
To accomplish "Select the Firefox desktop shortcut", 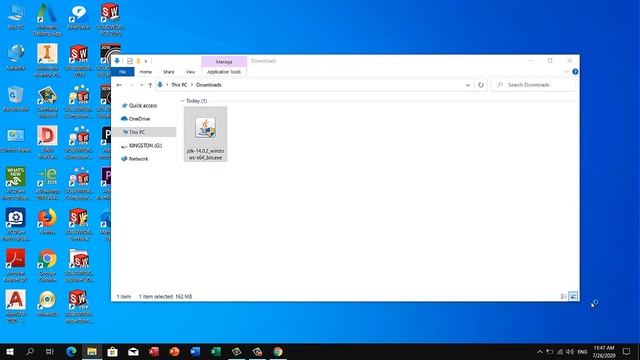I will pyautogui.click(x=47, y=222).
